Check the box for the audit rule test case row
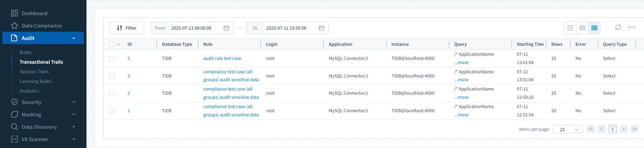The width and height of the screenshot is (644, 148). pyautogui.click(x=112, y=59)
